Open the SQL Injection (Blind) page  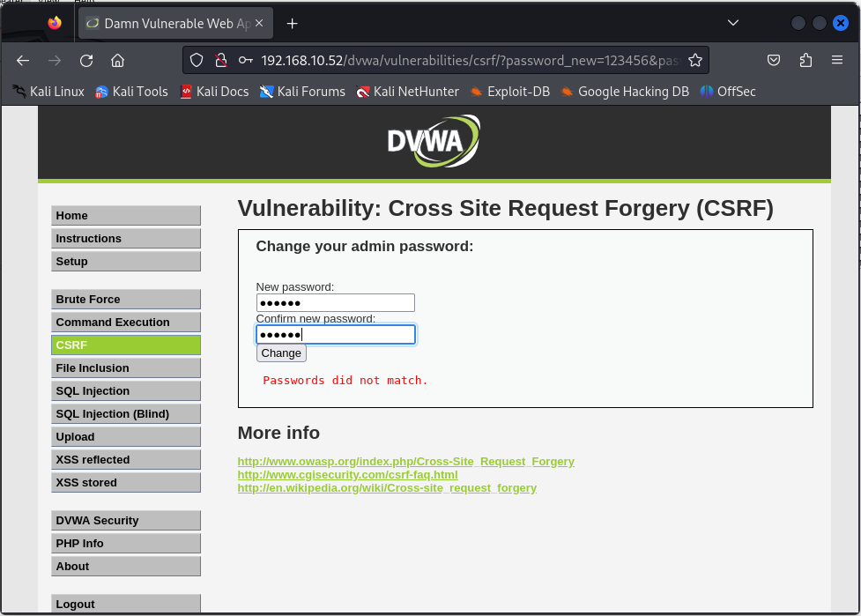(126, 414)
